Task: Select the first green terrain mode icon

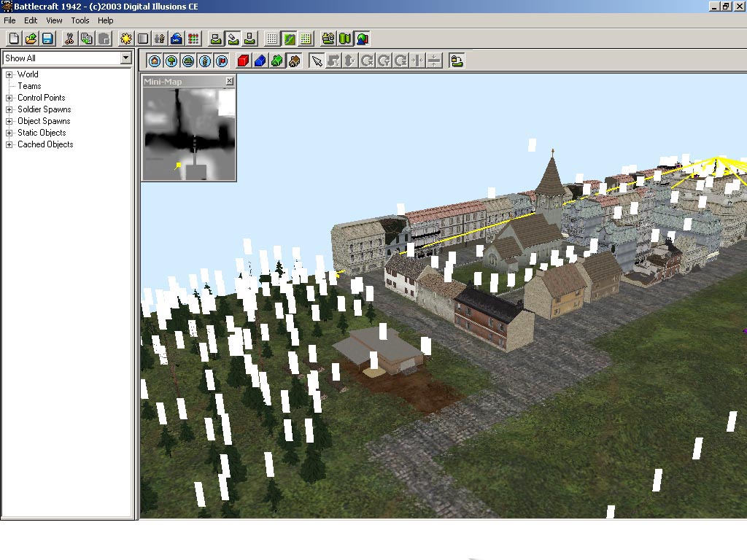Action: (216, 39)
